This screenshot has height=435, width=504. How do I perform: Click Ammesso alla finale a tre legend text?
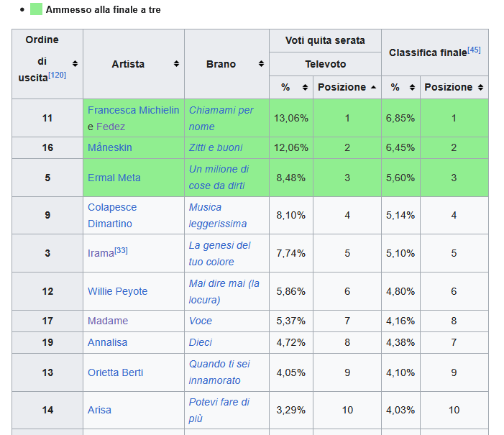tap(104, 9)
